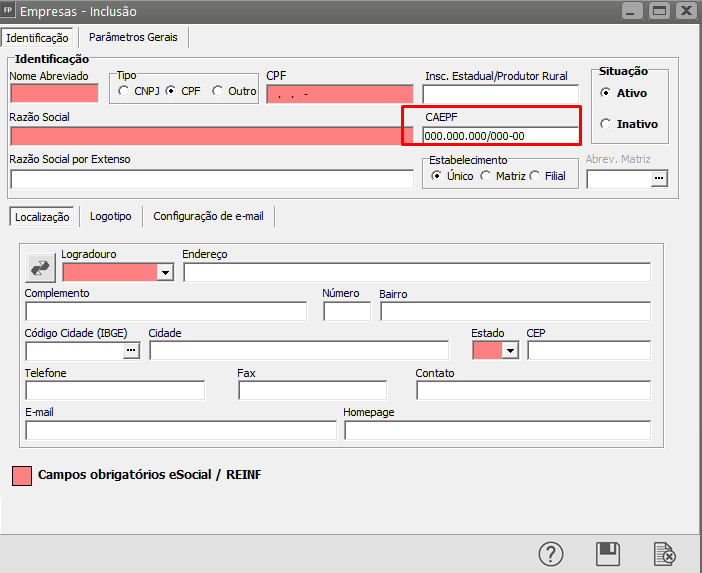The width and height of the screenshot is (702, 573).
Task: Click the address lookup arrows icon
Action: coord(41,268)
